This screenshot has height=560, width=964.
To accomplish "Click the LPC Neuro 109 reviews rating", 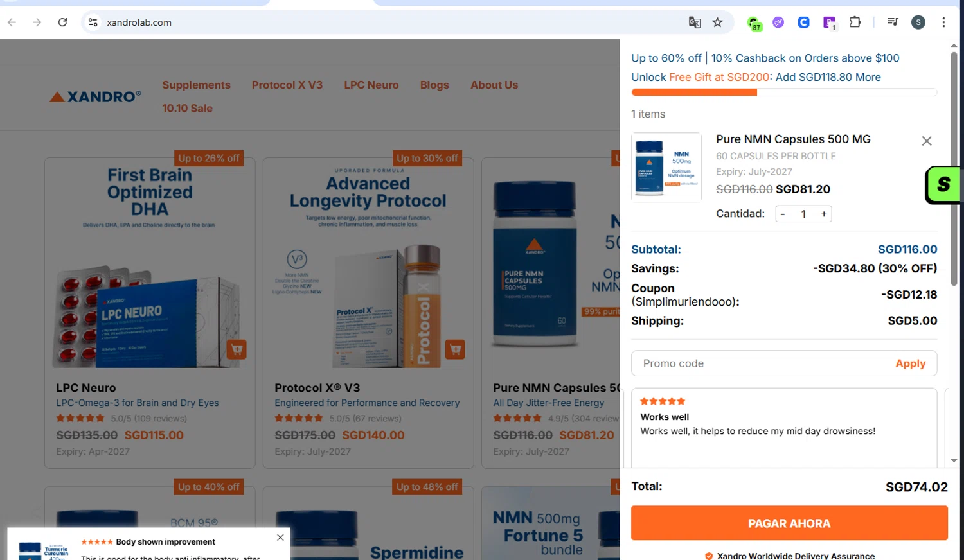I will click(121, 418).
